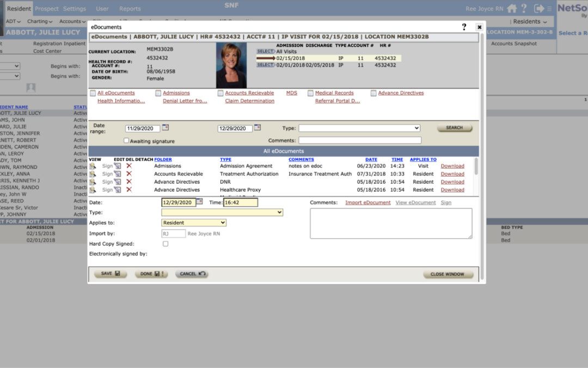
Task: Click the Home icon in top bar
Action: click(x=512, y=8)
